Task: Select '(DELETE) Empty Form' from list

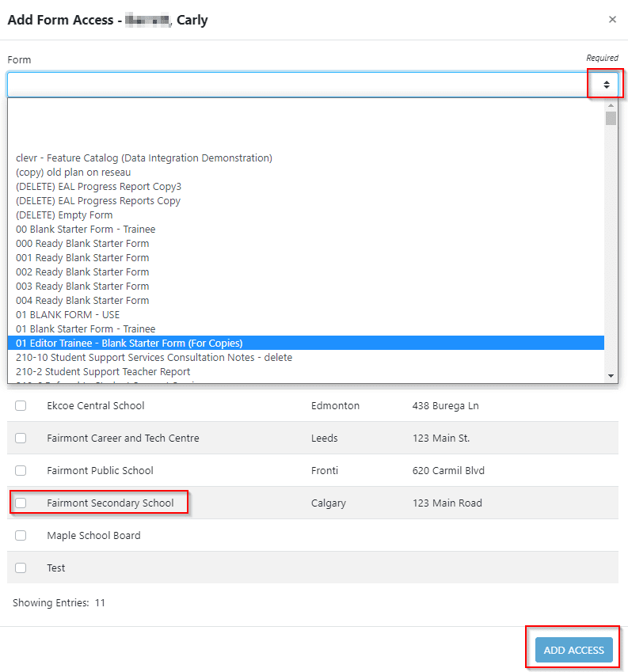Action: 64,215
